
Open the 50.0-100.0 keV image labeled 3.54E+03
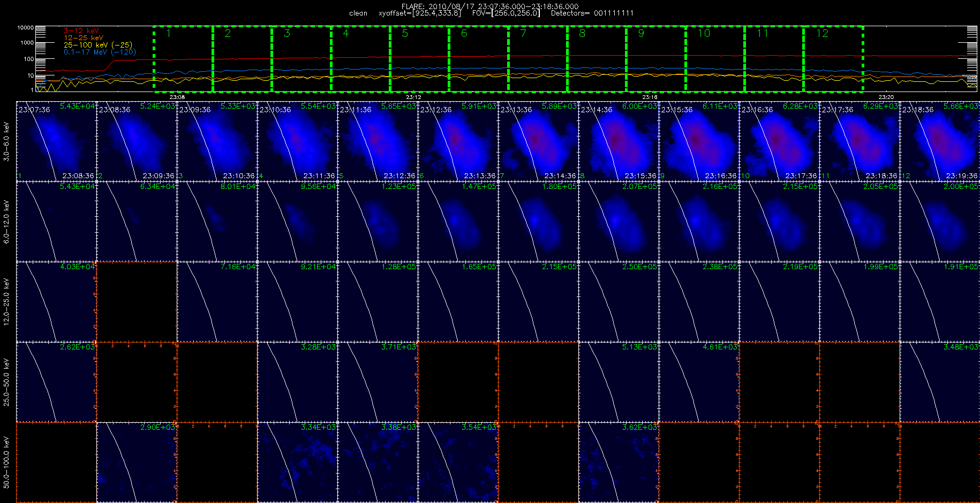(458, 462)
